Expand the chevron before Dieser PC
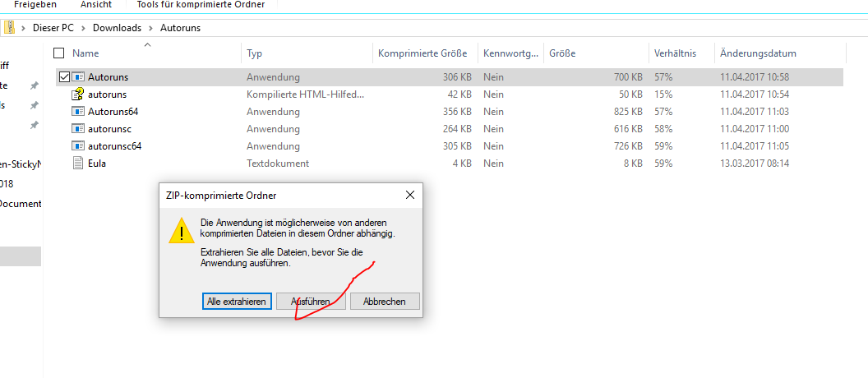This screenshot has width=868, height=378. click(x=24, y=28)
